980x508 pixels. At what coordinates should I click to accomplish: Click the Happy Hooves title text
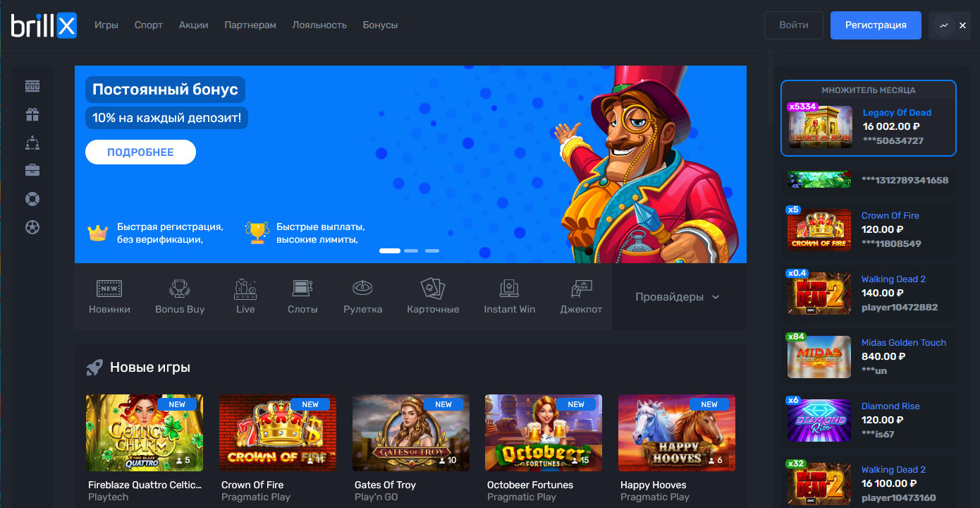tap(654, 485)
